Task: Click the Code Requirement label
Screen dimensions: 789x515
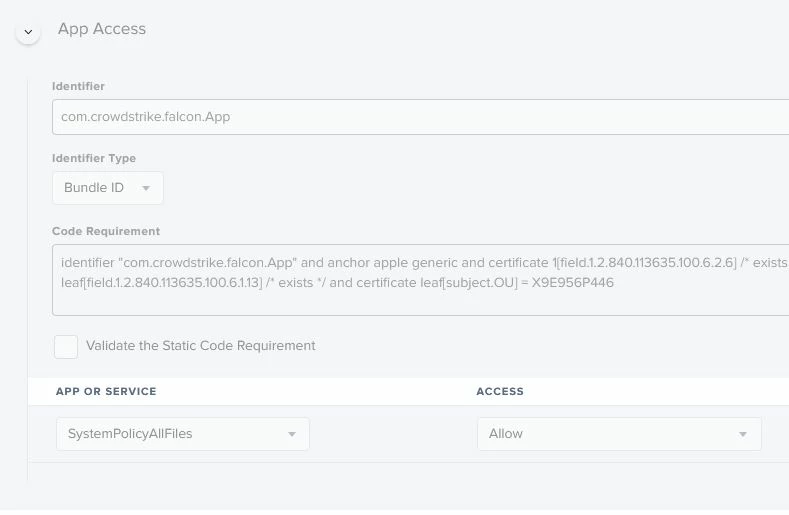Action: pyautogui.click(x=106, y=231)
